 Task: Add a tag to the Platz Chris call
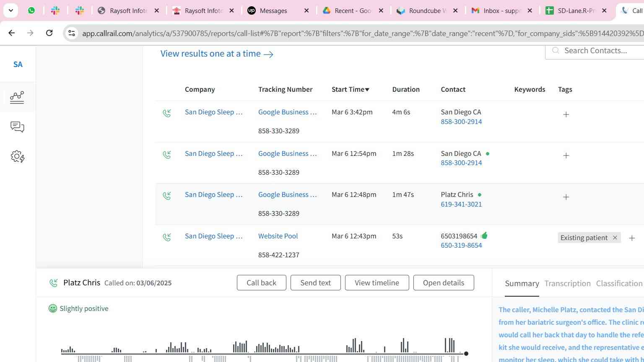[566, 197]
